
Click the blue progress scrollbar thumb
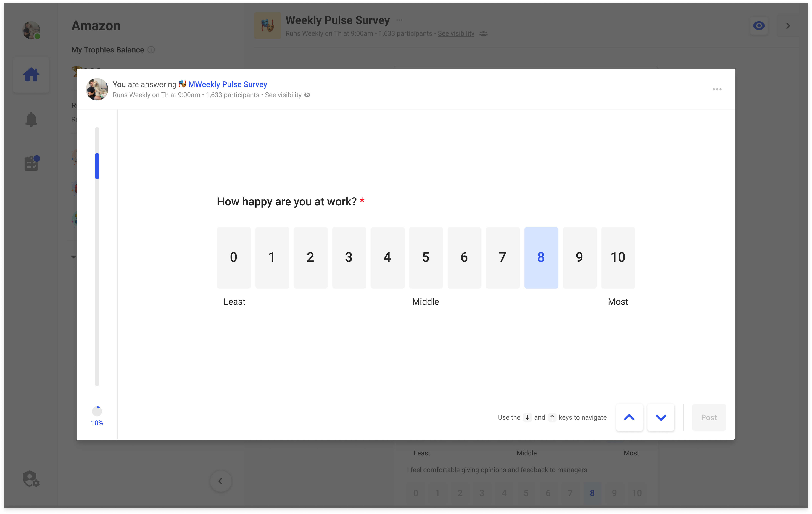[97, 166]
